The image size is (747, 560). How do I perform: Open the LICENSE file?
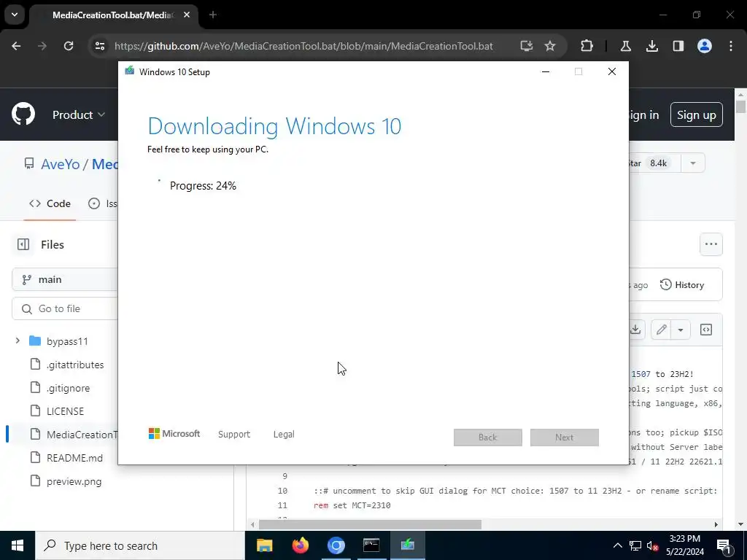click(x=65, y=411)
